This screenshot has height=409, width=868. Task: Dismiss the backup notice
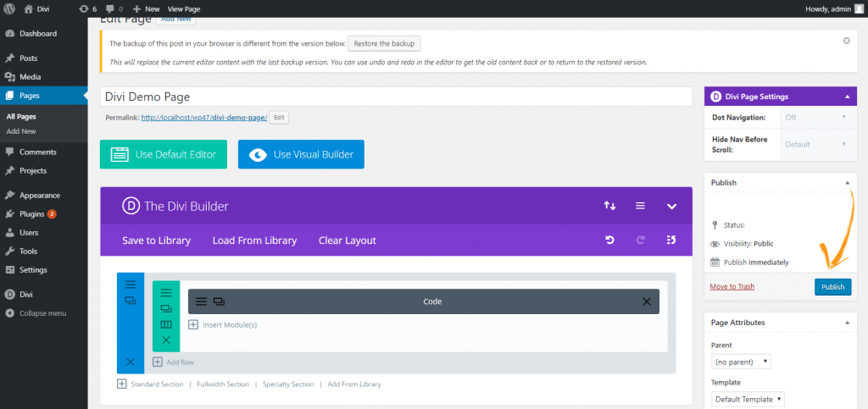point(847,41)
